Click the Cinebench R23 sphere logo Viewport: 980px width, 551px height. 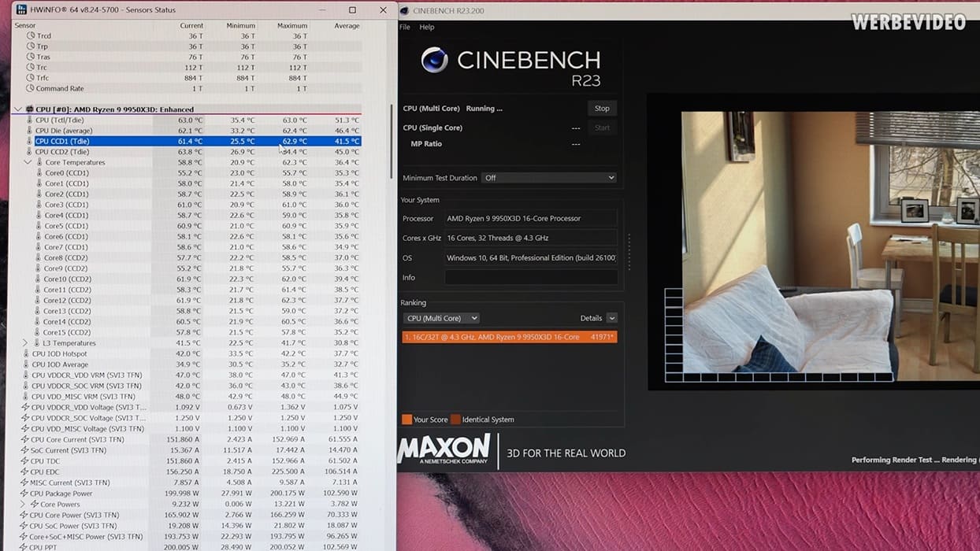(x=434, y=61)
